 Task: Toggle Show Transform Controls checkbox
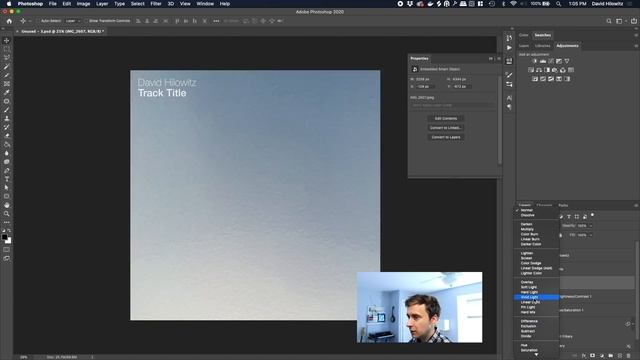tap(87, 21)
